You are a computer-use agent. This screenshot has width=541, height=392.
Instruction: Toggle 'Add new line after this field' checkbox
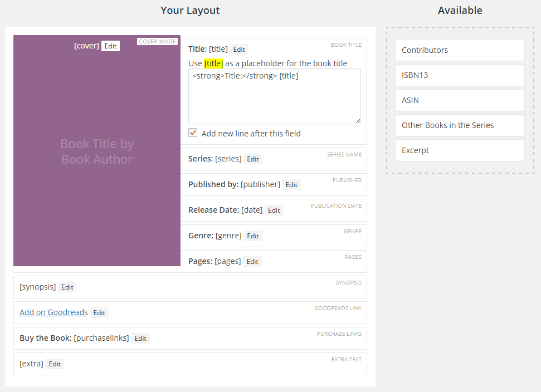[x=193, y=133]
